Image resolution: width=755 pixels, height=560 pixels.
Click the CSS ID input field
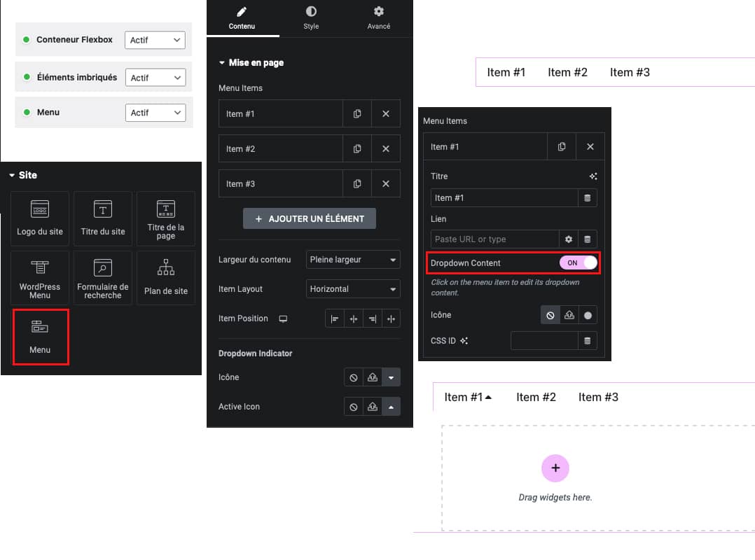pyautogui.click(x=544, y=341)
